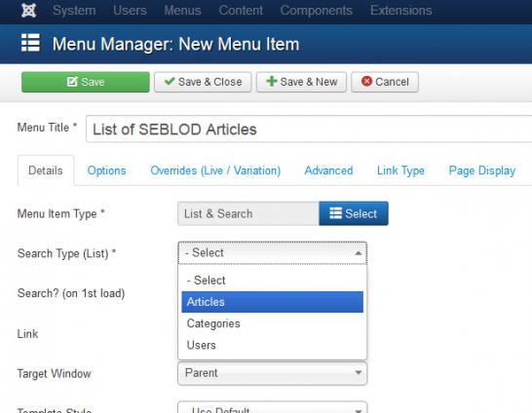Click Save & Close button
The image size is (532, 413).
203,82
